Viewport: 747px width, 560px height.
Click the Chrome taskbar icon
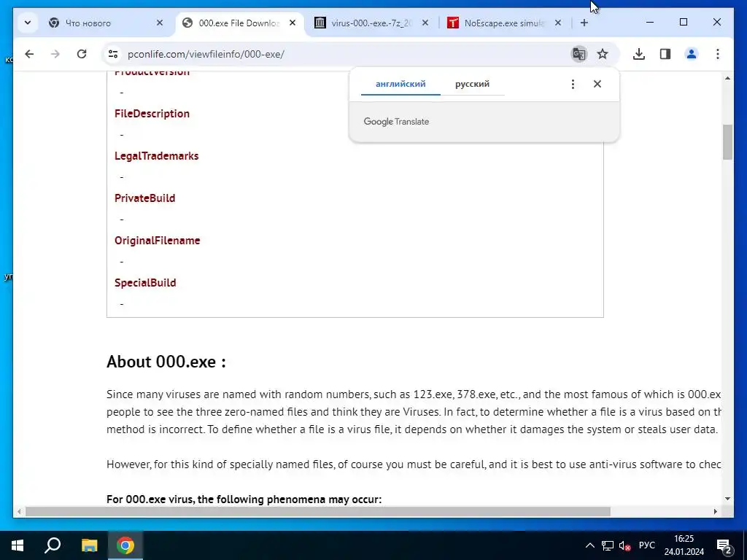click(125, 545)
